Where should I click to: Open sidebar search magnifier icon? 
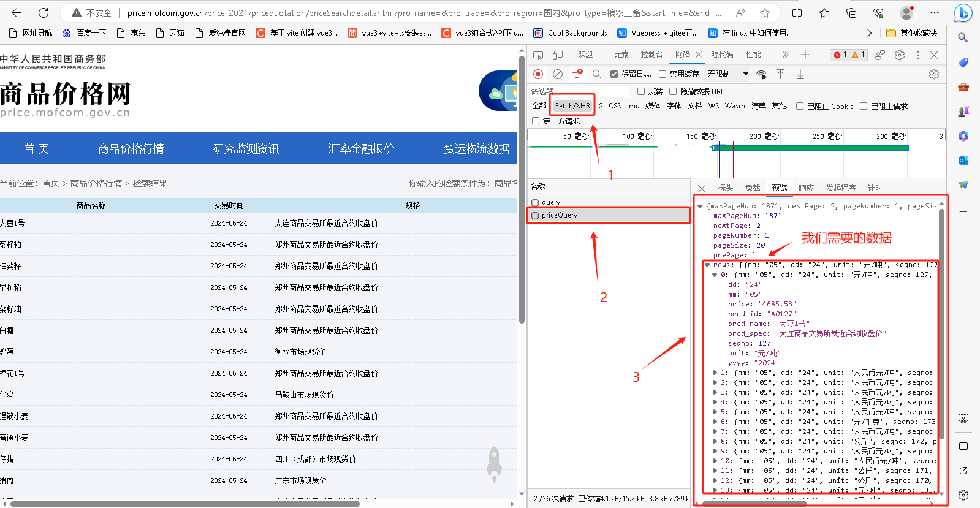963,38
